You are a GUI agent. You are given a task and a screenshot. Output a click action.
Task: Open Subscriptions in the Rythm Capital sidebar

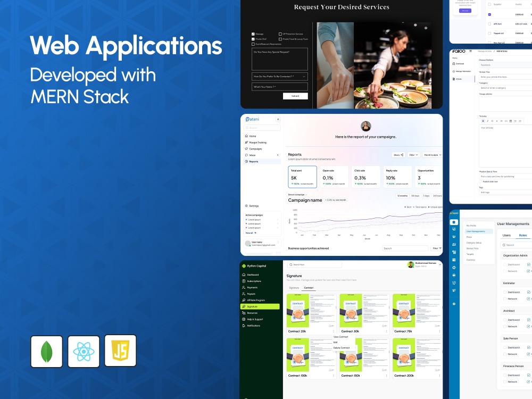tap(252, 281)
